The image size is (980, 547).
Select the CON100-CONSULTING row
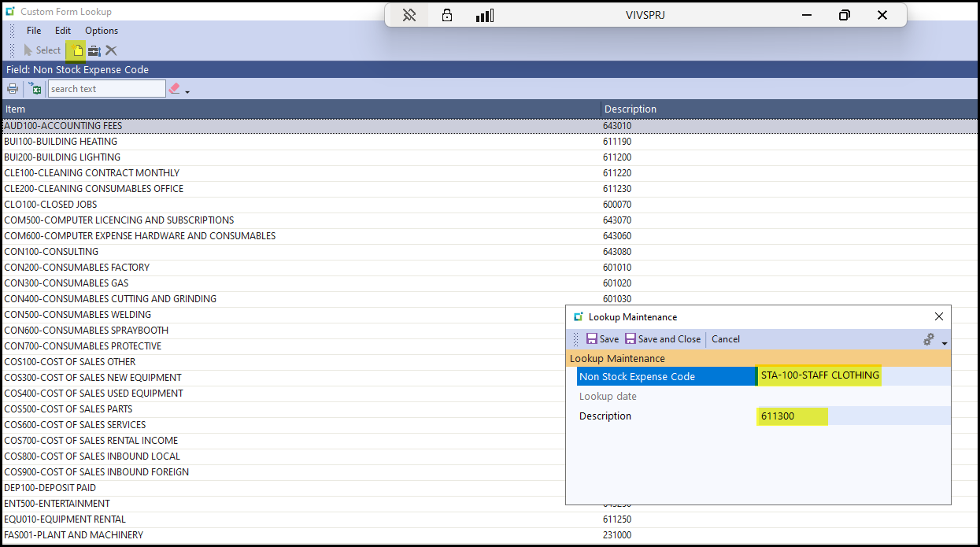tap(51, 252)
